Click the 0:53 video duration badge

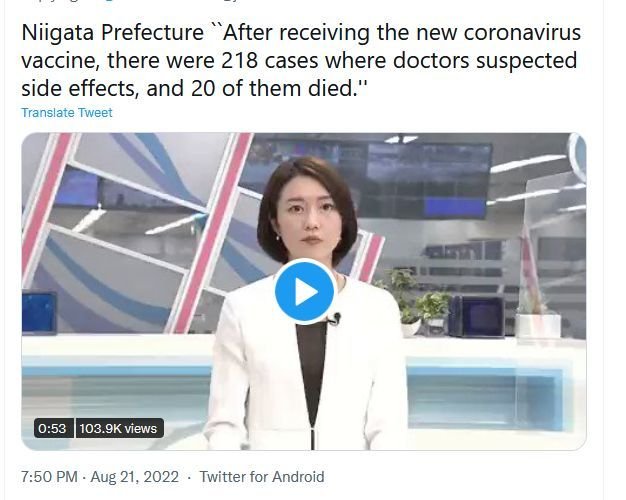tap(52, 428)
